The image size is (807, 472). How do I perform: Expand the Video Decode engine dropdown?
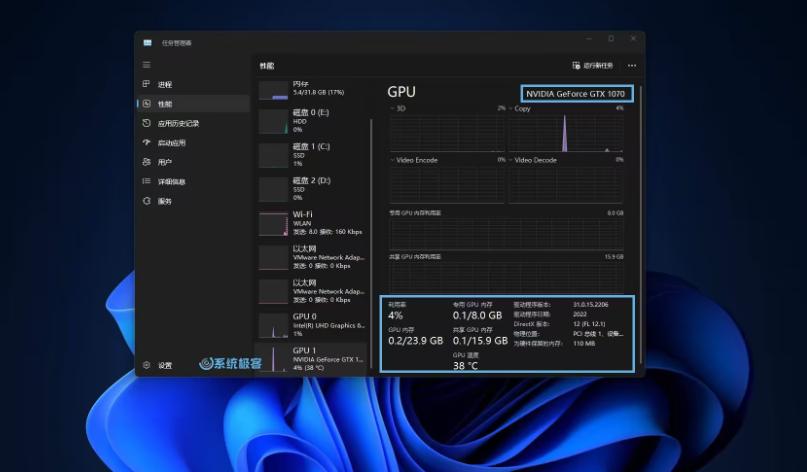tap(511, 160)
